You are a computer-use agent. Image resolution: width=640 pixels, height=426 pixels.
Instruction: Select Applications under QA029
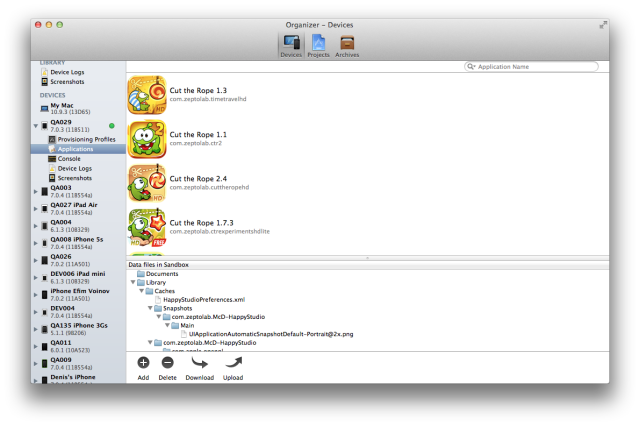pos(78,149)
